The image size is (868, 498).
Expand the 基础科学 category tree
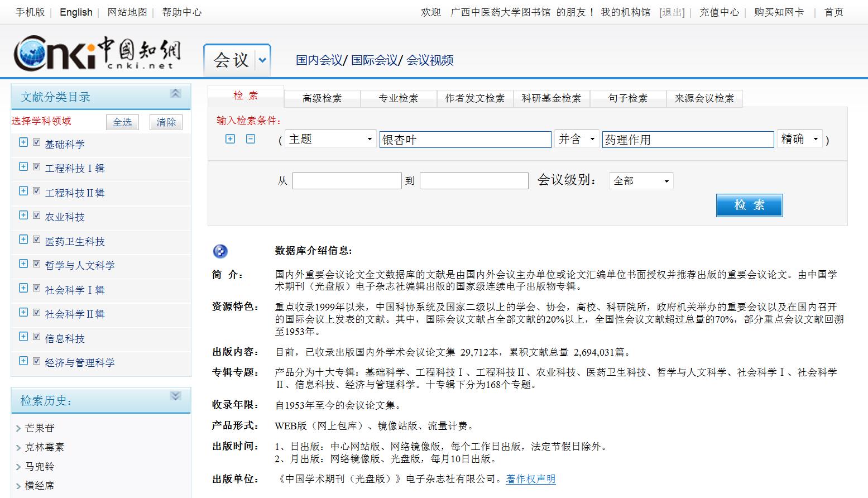coord(23,142)
